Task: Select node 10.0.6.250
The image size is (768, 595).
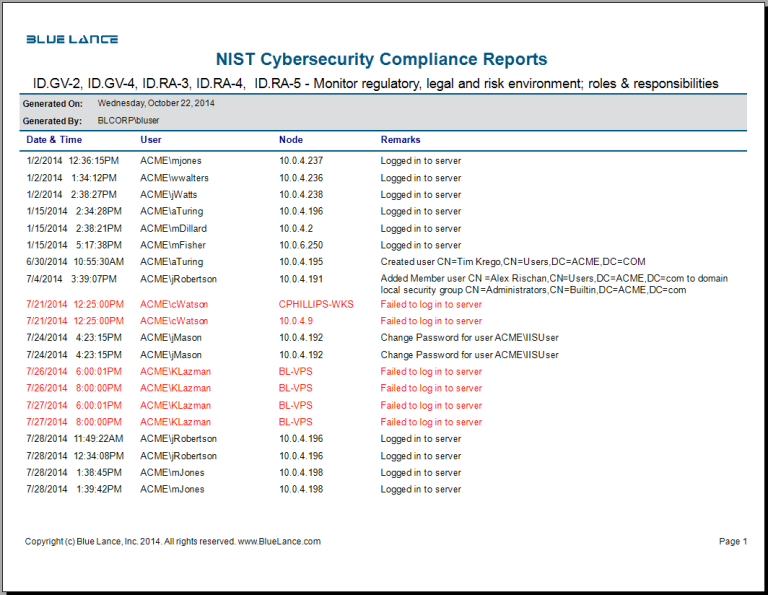Action: point(301,245)
